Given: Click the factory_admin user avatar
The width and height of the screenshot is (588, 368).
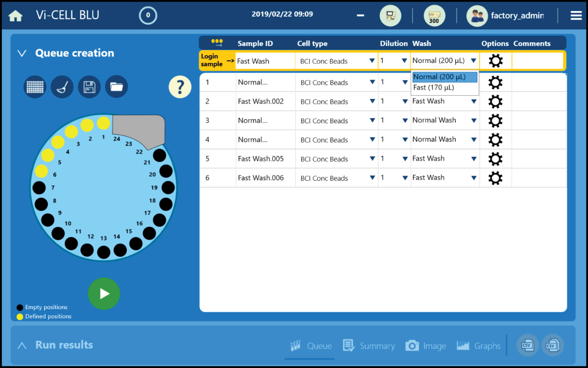Looking at the screenshot, I should pyautogui.click(x=477, y=16).
